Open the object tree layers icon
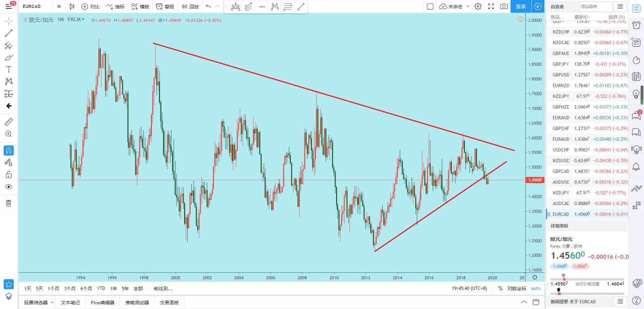Image resolution: width=644 pixels, height=309 pixels. coord(9,296)
